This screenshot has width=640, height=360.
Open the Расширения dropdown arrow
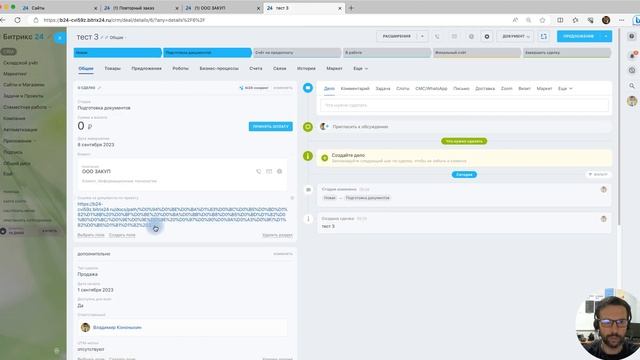click(x=422, y=36)
